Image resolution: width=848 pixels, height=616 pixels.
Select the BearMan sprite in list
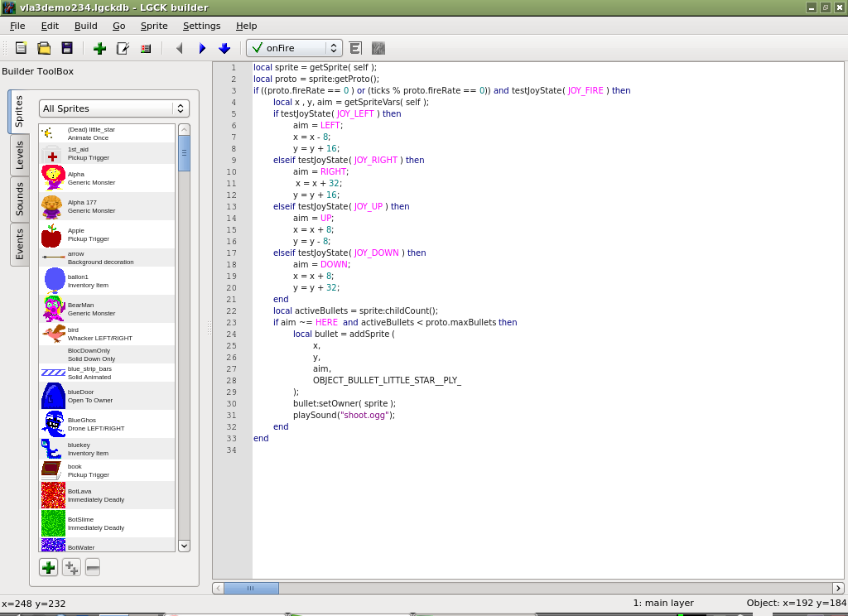pyautogui.click(x=107, y=309)
